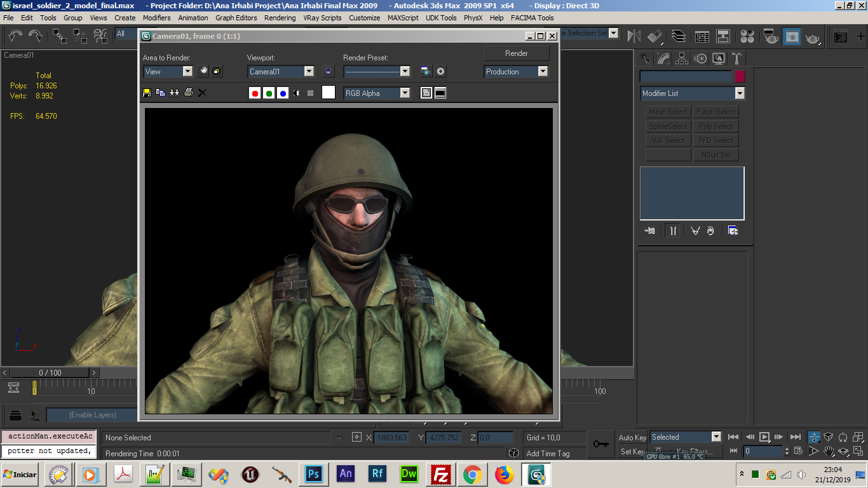Viewport: 868px width, 488px height.
Task: Toggle the viewport lock button
Action: click(x=328, y=72)
